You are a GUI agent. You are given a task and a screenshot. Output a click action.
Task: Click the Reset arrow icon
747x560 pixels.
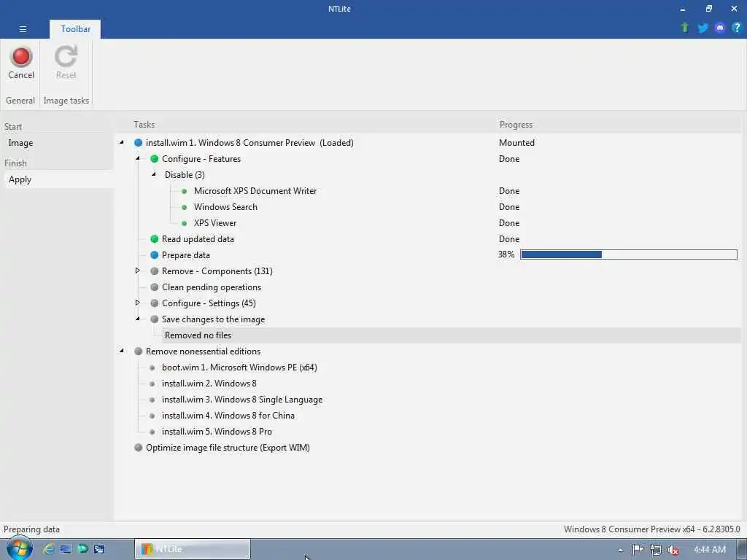click(x=66, y=56)
